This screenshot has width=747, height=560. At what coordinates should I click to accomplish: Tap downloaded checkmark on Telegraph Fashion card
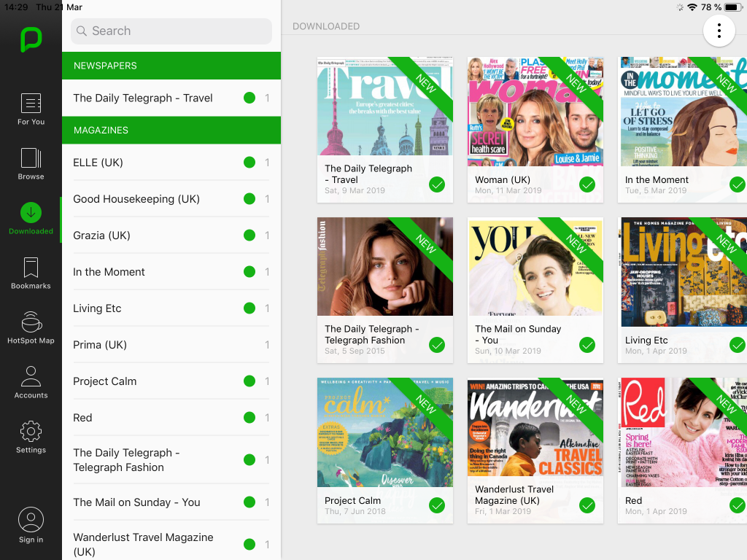point(437,345)
